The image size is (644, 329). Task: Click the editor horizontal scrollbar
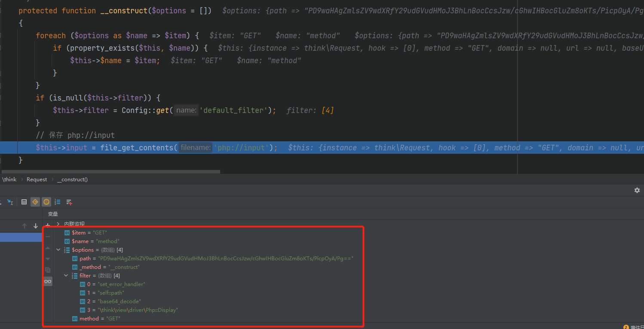(x=111, y=172)
